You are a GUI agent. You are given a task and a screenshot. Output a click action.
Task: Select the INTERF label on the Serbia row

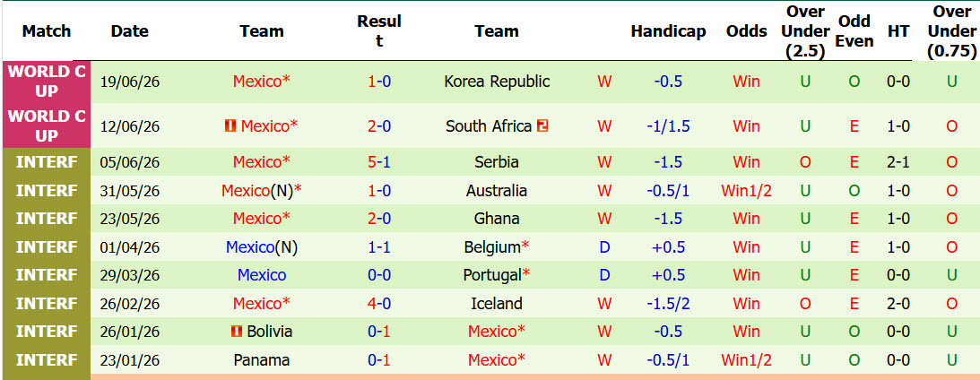(47, 162)
